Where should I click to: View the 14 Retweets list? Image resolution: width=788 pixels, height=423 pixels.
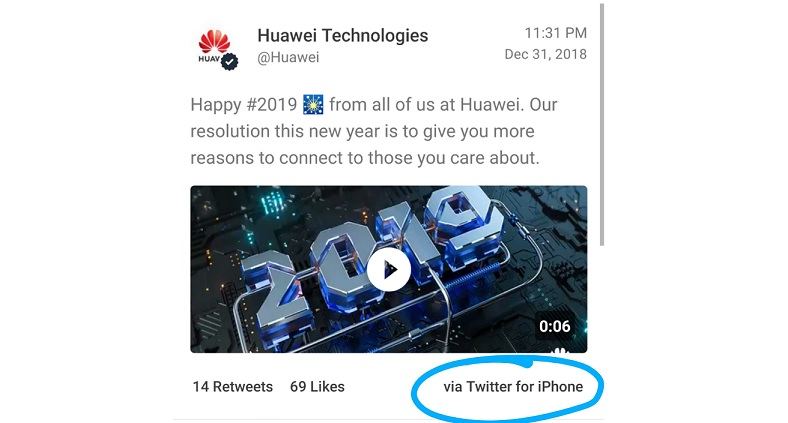coord(233,386)
